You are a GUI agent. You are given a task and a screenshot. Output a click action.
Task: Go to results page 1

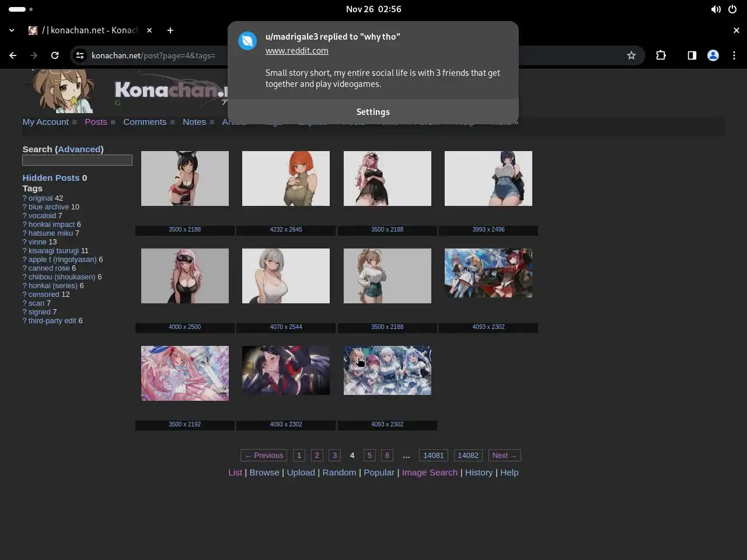point(299,456)
